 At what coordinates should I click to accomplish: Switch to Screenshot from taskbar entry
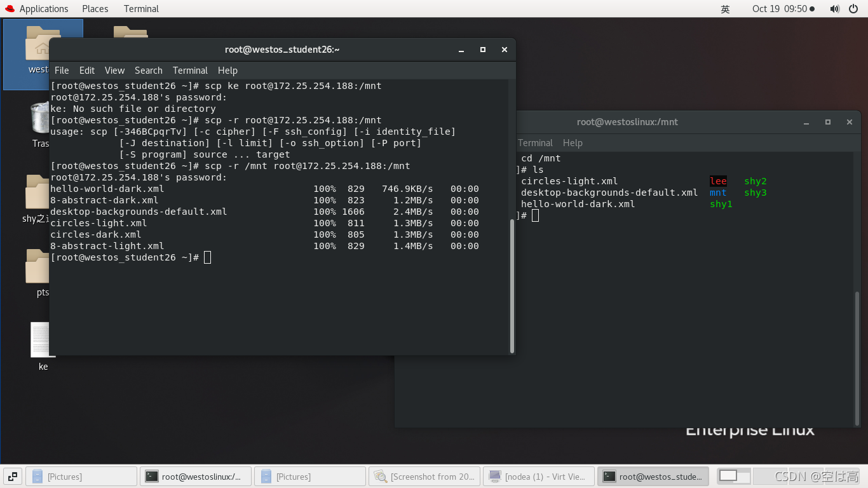click(x=424, y=477)
